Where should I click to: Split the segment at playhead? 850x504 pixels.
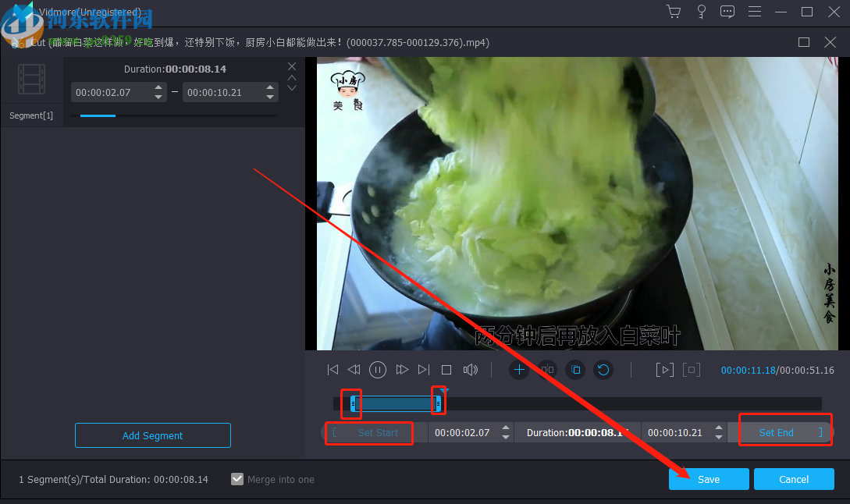coord(547,370)
